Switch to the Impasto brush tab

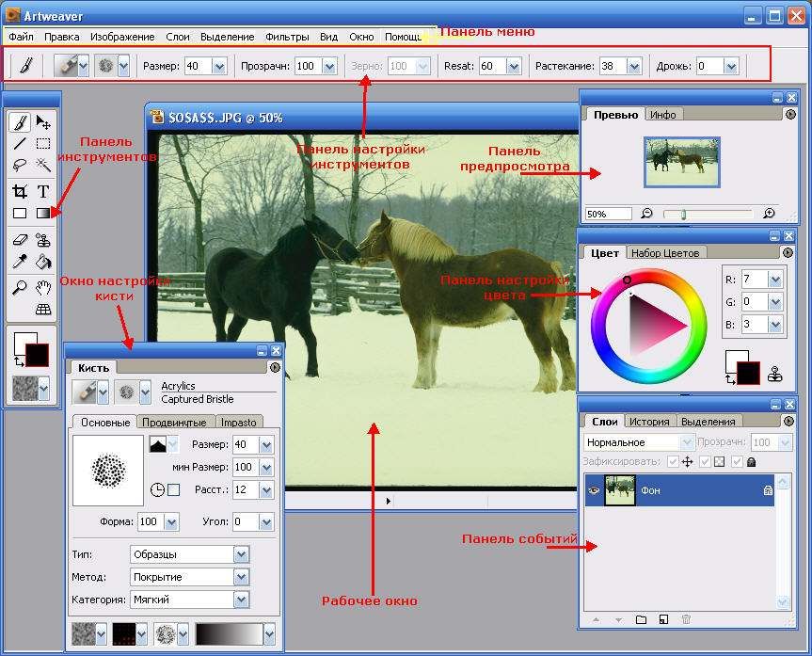click(x=239, y=423)
